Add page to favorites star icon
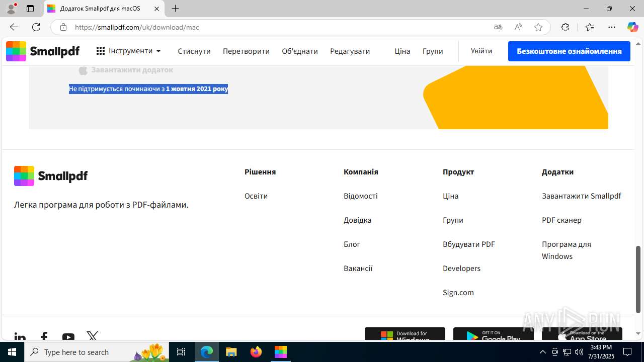 pos(538,27)
